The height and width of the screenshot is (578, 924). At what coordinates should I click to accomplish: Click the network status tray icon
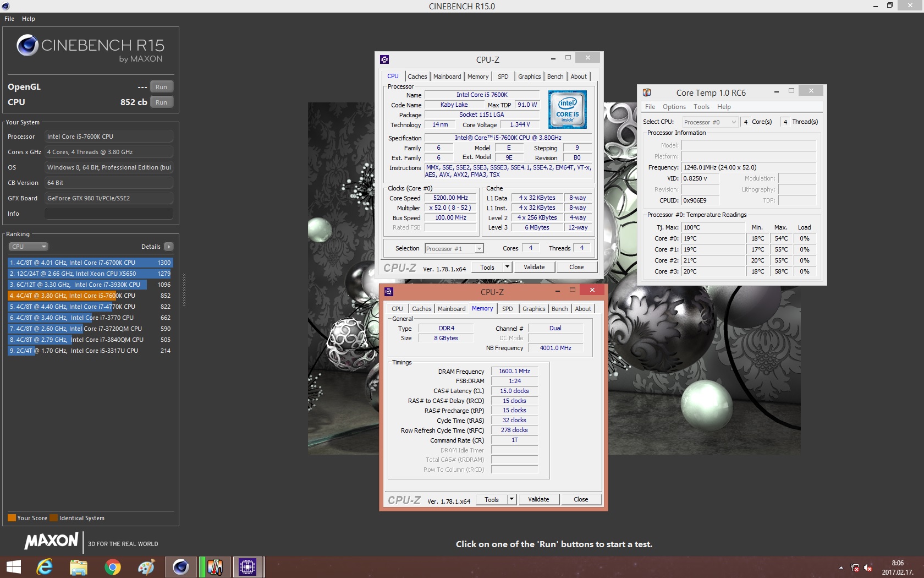pyautogui.click(x=855, y=568)
